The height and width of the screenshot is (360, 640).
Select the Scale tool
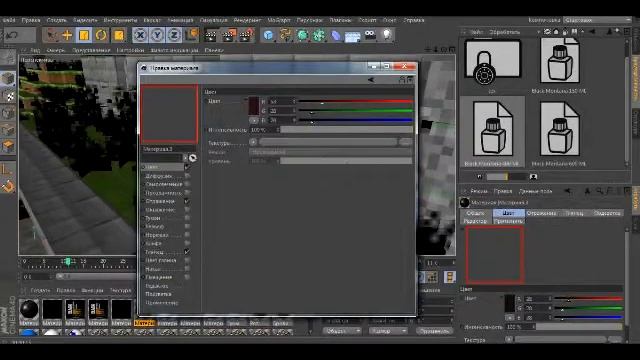(84, 36)
